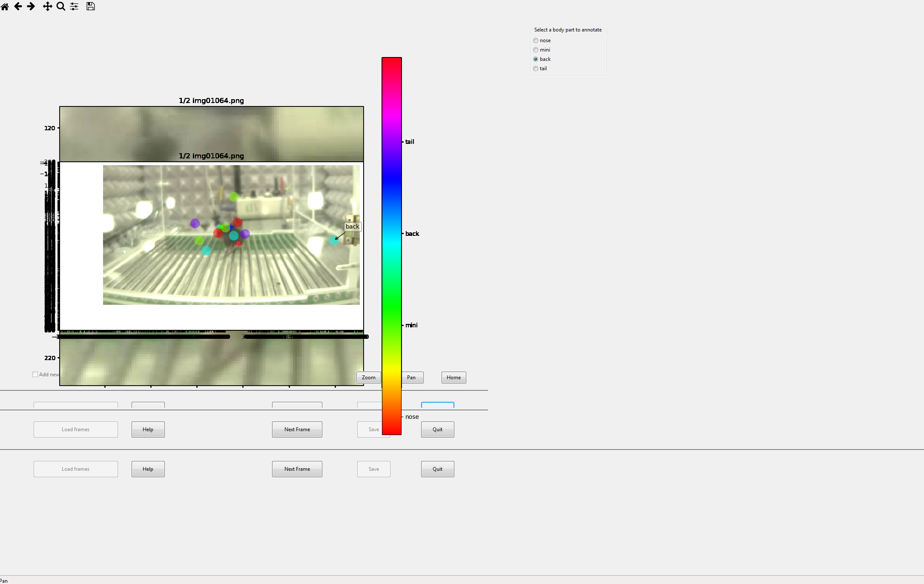
Task: Select the mini body part radio
Action: pos(536,50)
